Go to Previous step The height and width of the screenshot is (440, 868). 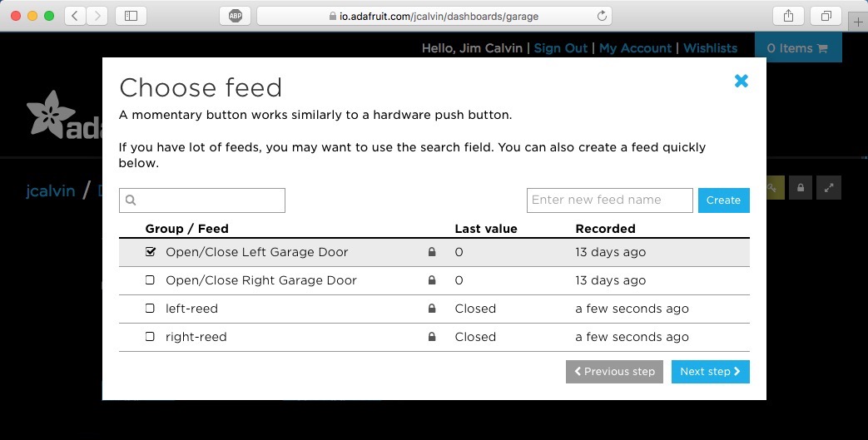[614, 372]
